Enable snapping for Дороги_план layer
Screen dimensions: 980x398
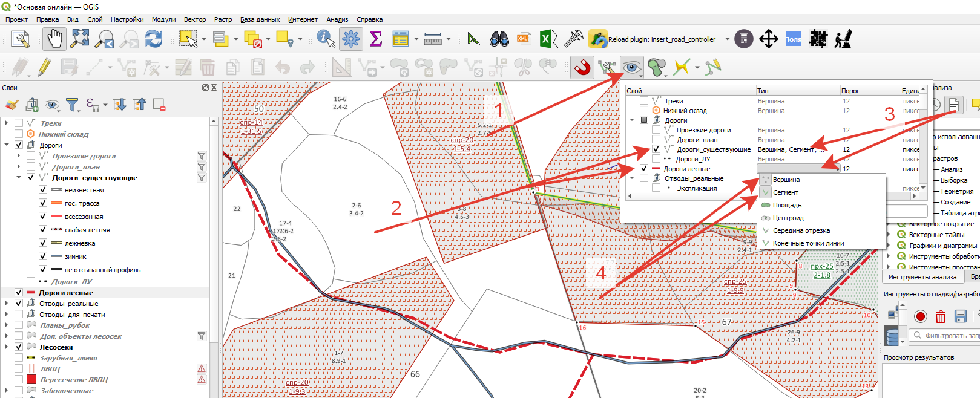pyautogui.click(x=656, y=140)
